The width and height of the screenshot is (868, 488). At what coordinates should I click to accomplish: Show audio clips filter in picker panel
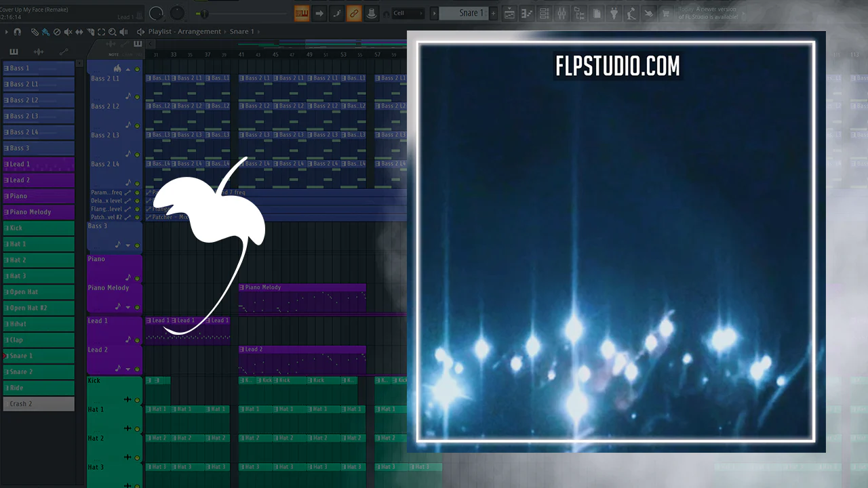pos(39,52)
